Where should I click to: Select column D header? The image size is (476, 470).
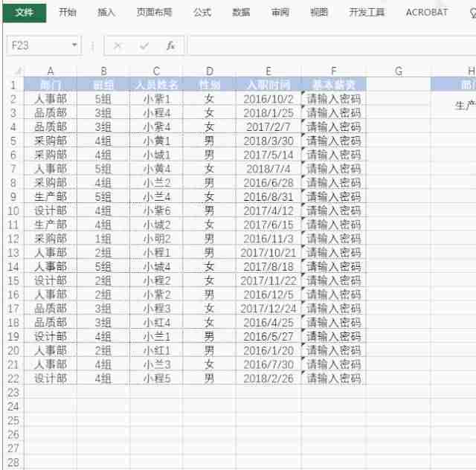click(210, 71)
